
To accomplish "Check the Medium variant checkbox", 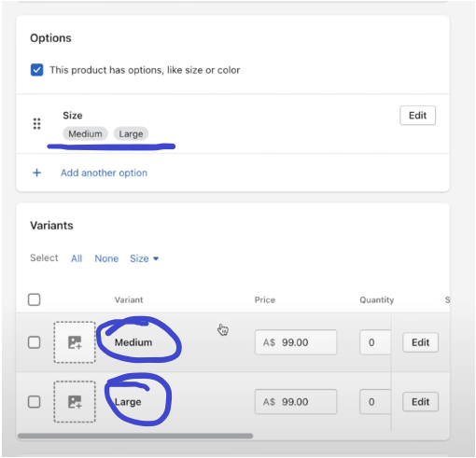I will tap(35, 342).
